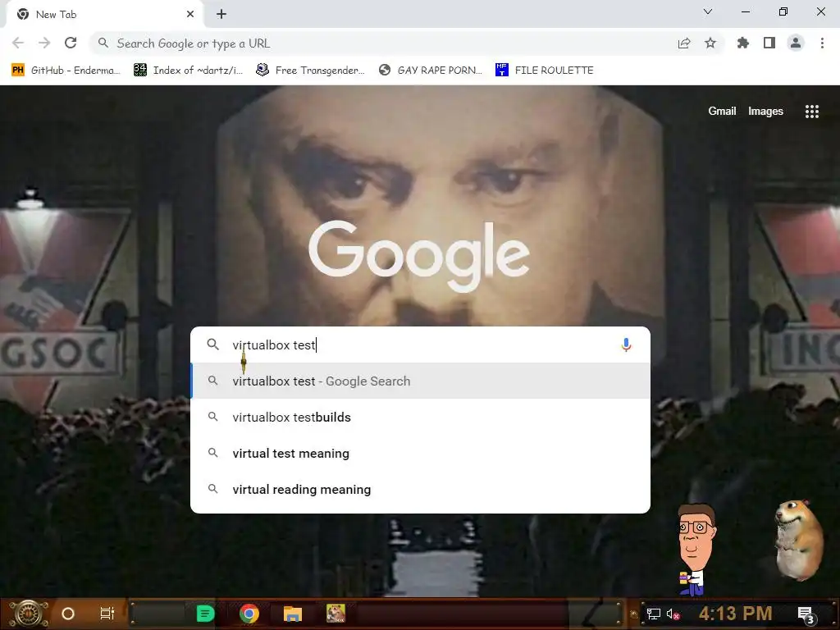Select the virtual reading meaning suggestion
840x630 pixels.
(x=421, y=489)
